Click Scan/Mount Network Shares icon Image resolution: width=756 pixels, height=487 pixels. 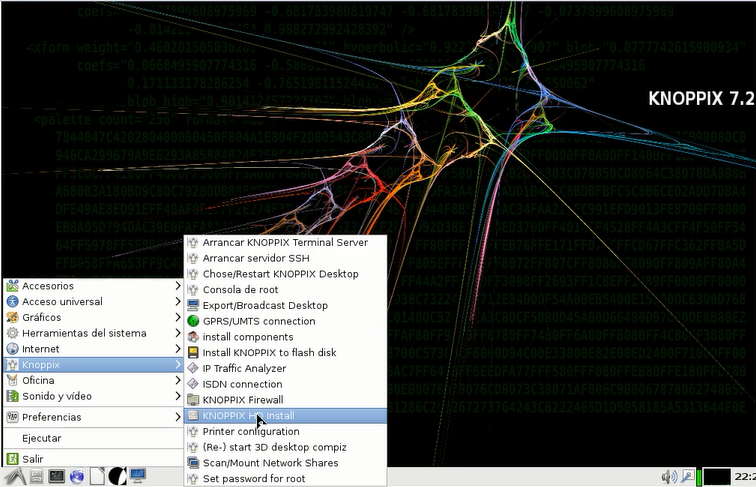tap(193, 463)
